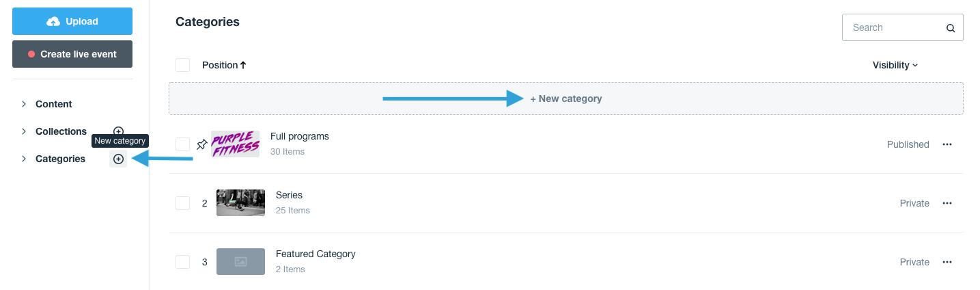The width and height of the screenshot is (980, 290).
Task: Tick the Featured Category row checkbox
Action: click(182, 262)
